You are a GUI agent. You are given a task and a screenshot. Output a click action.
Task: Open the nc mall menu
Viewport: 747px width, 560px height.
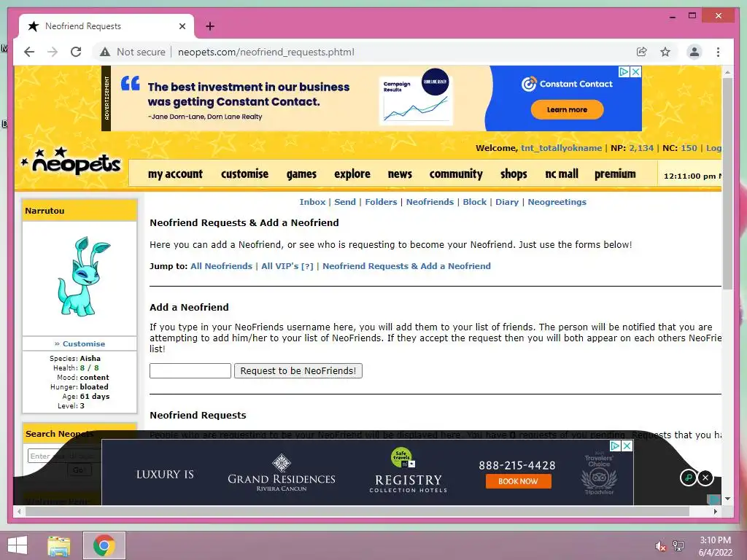pos(562,174)
